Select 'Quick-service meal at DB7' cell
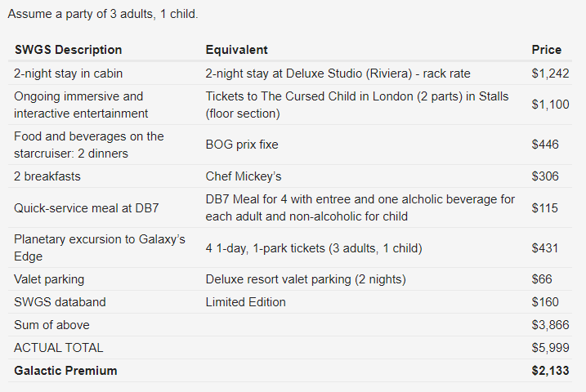The height and width of the screenshot is (392, 586). (x=87, y=208)
